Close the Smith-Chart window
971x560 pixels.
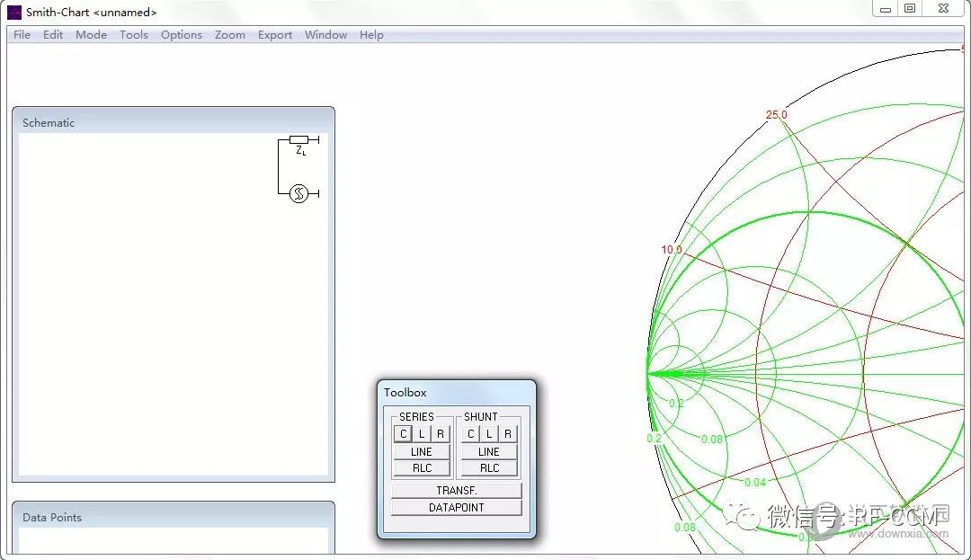[943, 9]
